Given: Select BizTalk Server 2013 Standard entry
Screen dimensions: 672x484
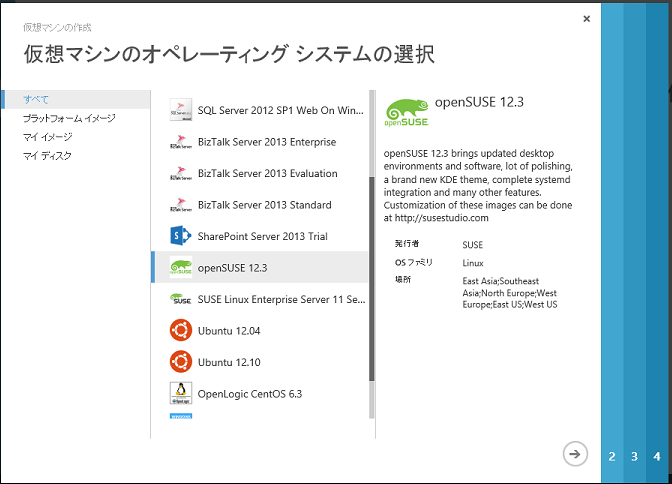Looking at the screenshot, I should (x=263, y=205).
